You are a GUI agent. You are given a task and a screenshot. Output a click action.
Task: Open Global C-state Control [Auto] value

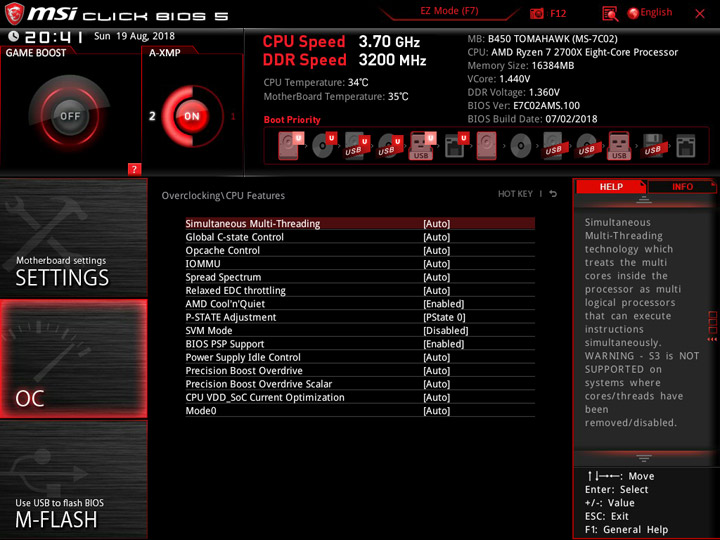tap(437, 237)
